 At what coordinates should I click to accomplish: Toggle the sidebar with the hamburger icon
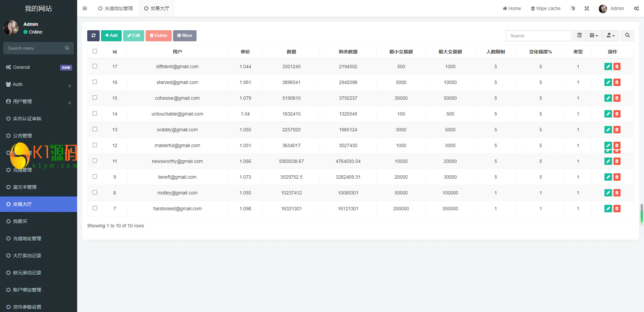[x=85, y=8]
